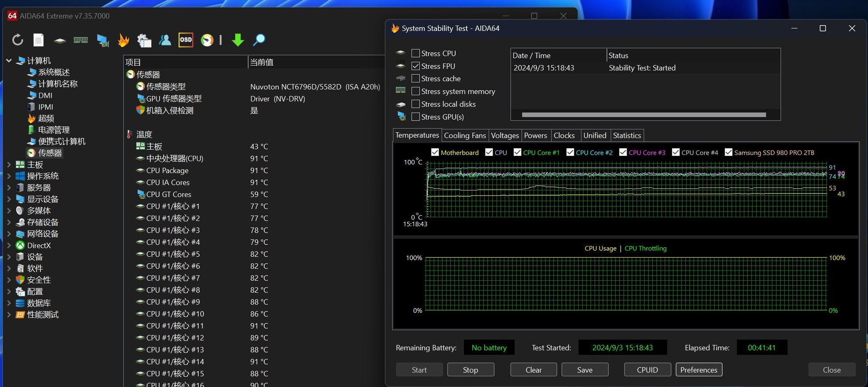Collapse the 计算机 tree node
This screenshot has width=868, height=387.
(9, 61)
